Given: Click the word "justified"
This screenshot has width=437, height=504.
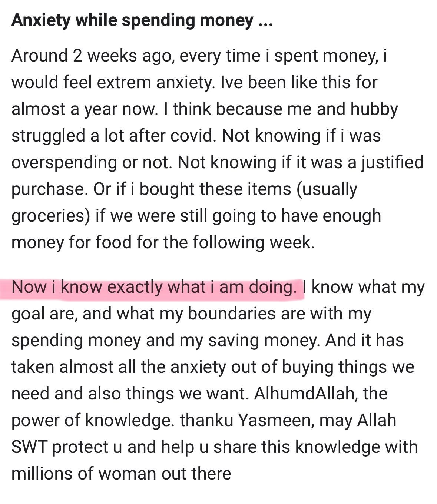Looking at the screenshot, I should click(x=392, y=162).
